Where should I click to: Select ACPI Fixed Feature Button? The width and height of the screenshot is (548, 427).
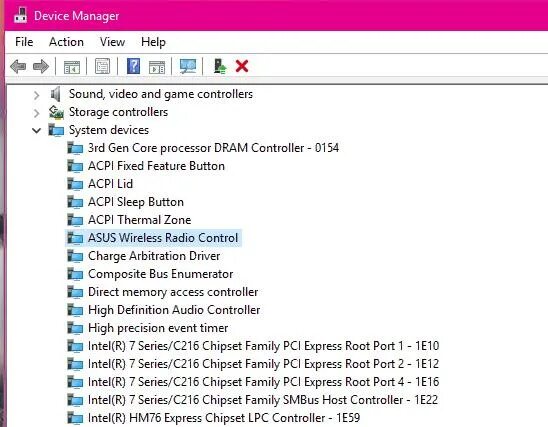point(156,166)
